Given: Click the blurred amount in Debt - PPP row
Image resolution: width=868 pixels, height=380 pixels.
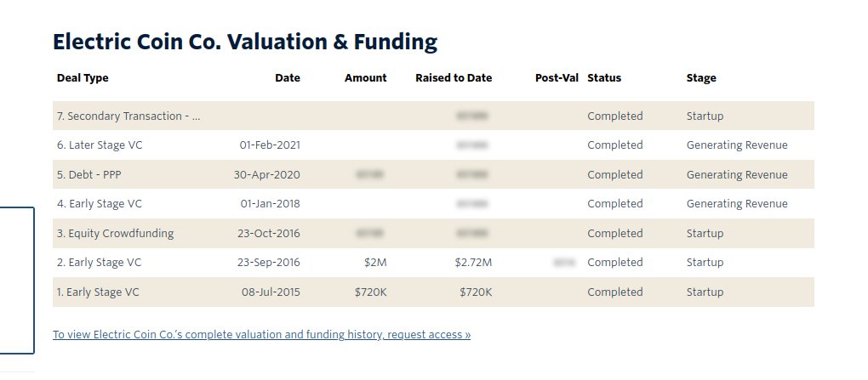Looking at the screenshot, I should [370, 175].
